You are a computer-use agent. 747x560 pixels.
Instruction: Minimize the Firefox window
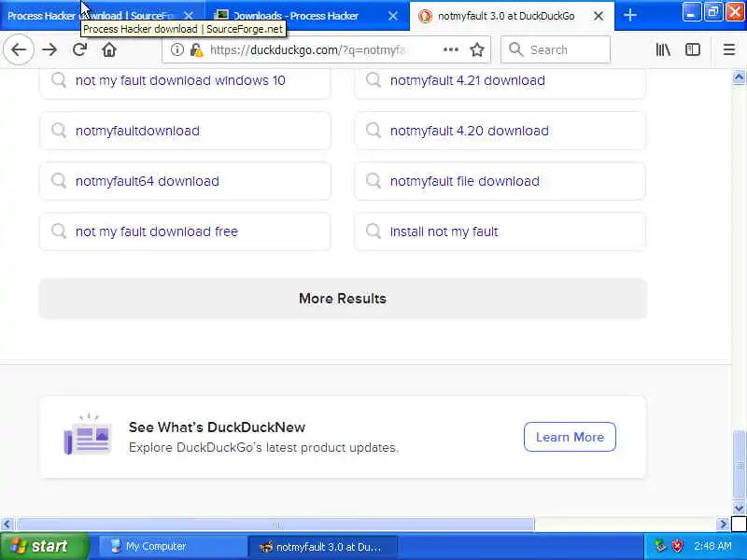coord(691,12)
